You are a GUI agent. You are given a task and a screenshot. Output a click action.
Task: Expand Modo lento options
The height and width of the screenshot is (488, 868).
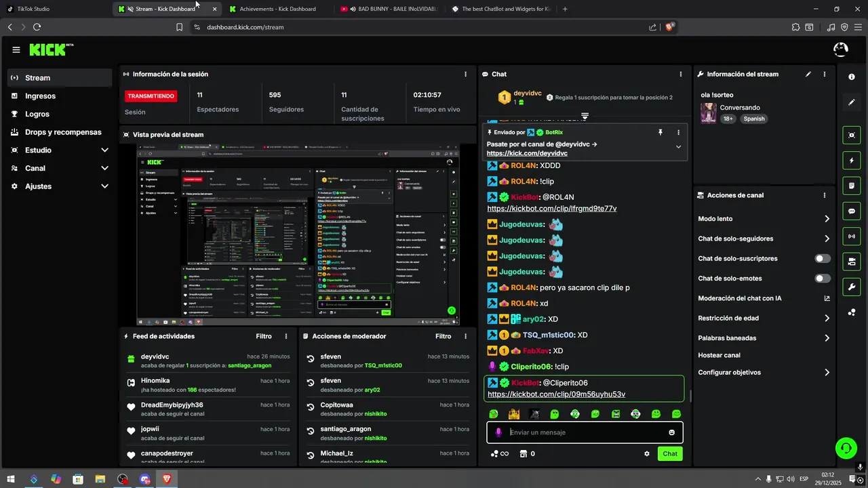[x=827, y=219]
